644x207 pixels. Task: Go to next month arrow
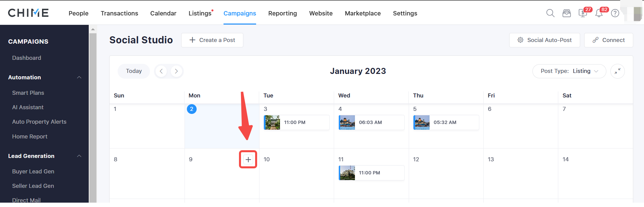176,71
